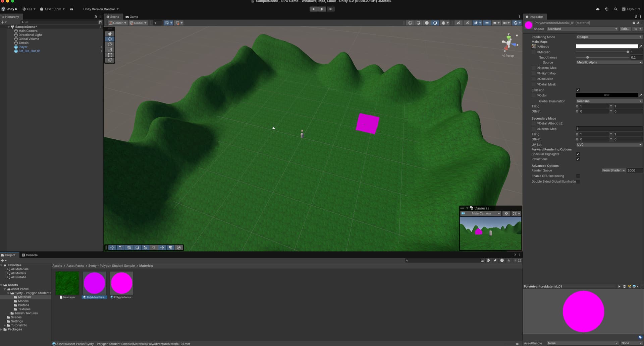Play the material preview animation
The width and height of the screenshot is (644, 346).
[619, 286]
